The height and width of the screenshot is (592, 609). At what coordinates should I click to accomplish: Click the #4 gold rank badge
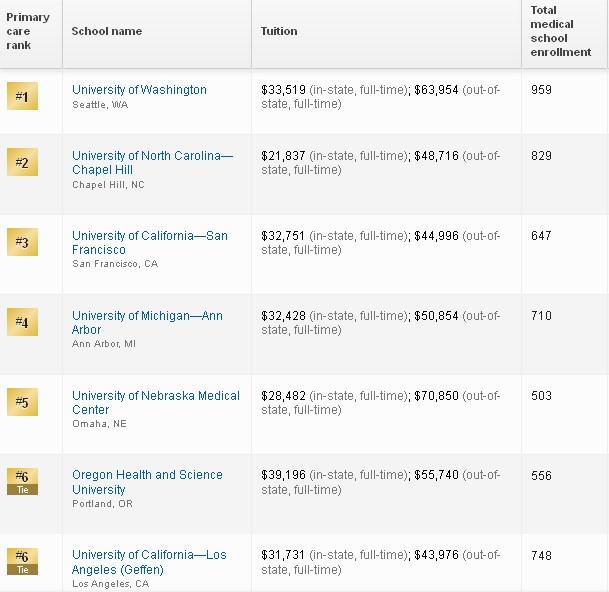[22, 322]
